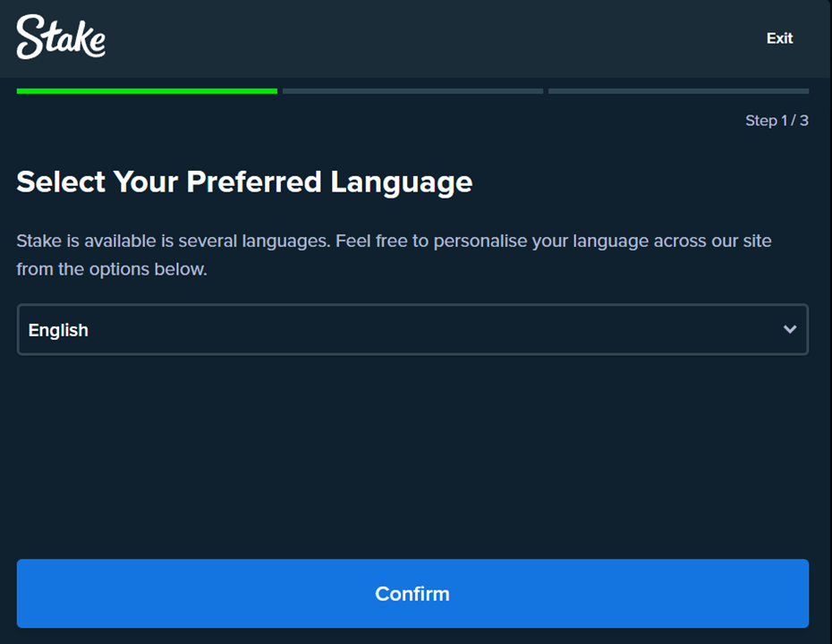
Task: Click the dropdown chevron arrow icon
Action: [x=790, y=329]
